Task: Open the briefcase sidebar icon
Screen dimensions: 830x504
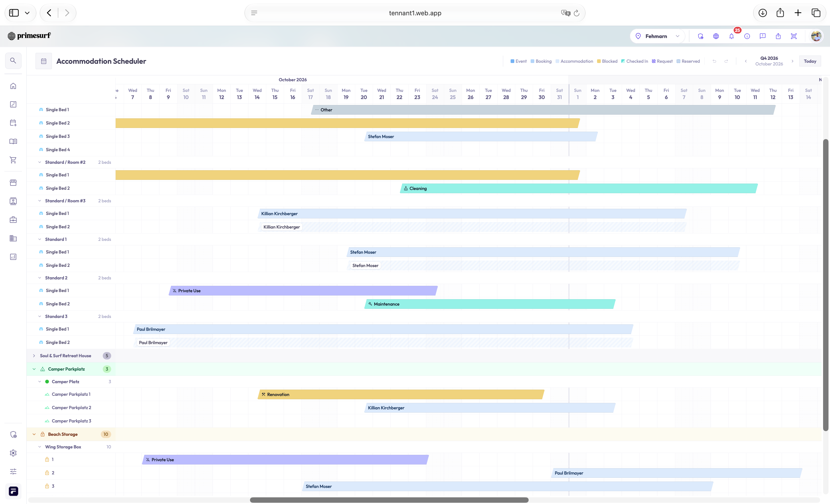Action: pyautogui.click(x=13, y=220)
